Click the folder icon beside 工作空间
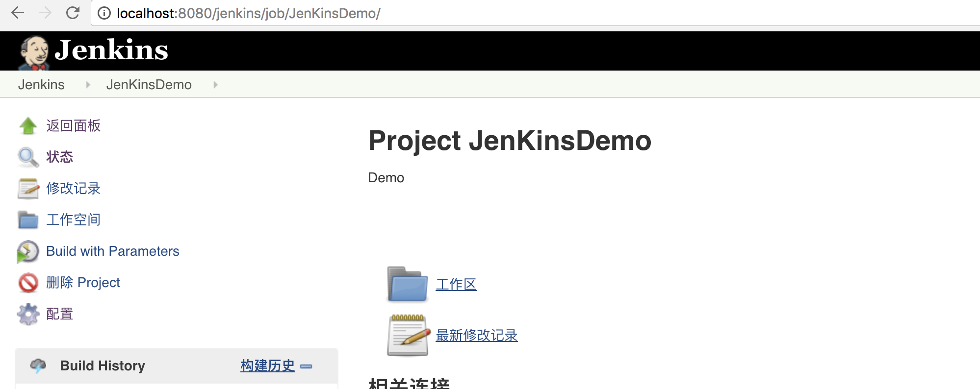Image resolution: width=980 pixels, height=389 pixels. [x=28, y=220]
